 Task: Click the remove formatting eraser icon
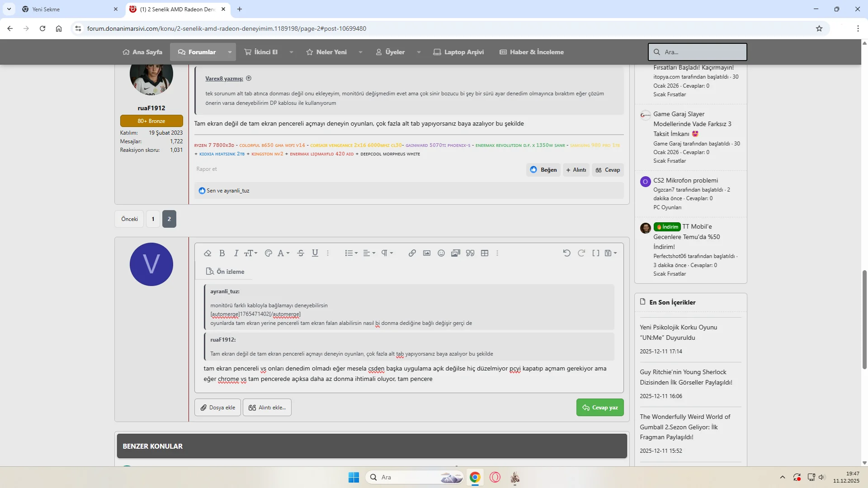click(x=208, y=253)
